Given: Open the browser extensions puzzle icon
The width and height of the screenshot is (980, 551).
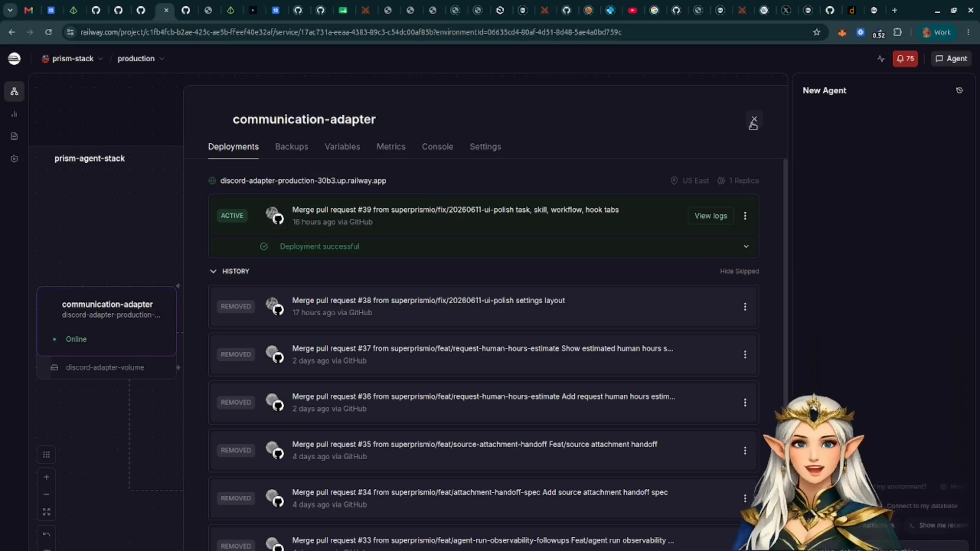Looking at the screenshot, I should (x=897, y=32).
